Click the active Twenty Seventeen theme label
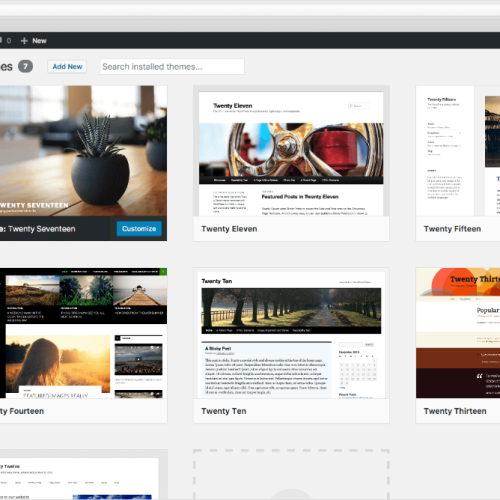 [x=38, y=229]
